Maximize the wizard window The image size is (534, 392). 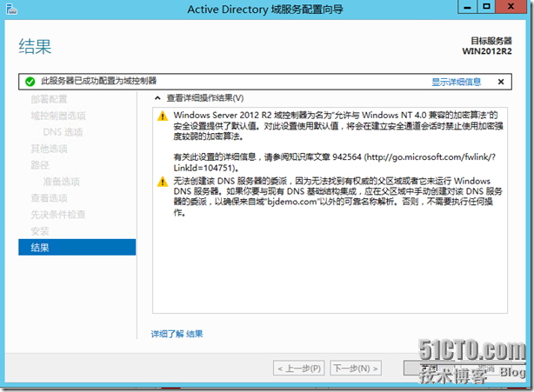486,6
